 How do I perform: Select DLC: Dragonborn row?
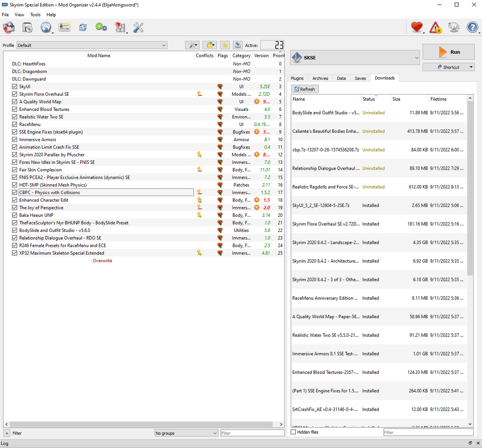[x=147, y=71]
